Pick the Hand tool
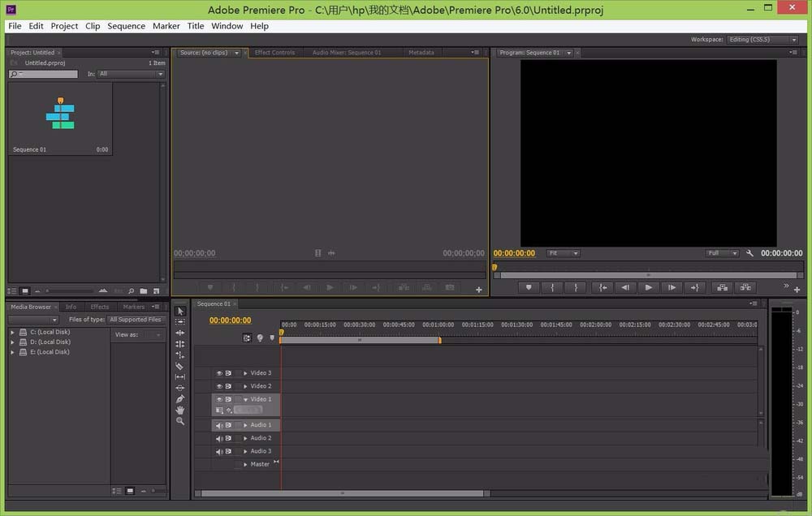This screenshot has width=812, height=516. [179, 411]
